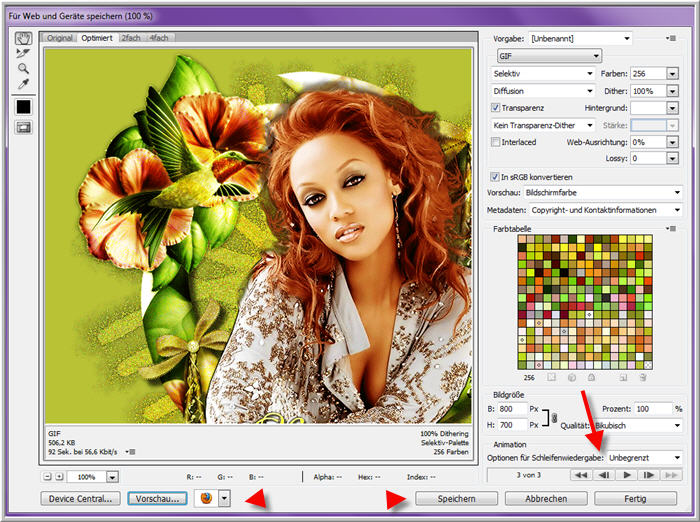Viewport: 700px width, 522px height.
Task: Open the Hintergrund matte color dropdown
Action: 672,108
